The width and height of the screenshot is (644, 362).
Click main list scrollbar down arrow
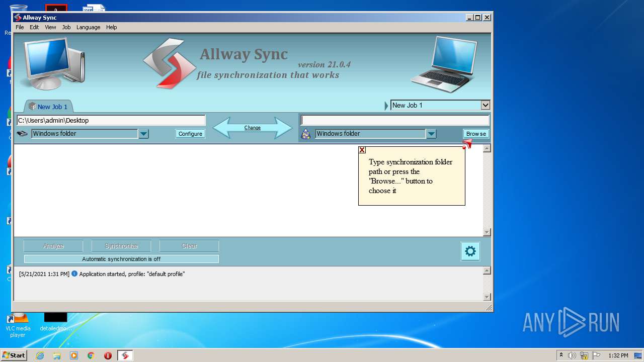click(x=487, y=232)
